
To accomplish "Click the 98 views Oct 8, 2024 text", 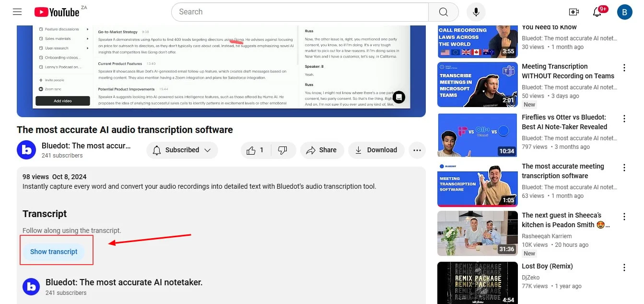I will (55, 177).
